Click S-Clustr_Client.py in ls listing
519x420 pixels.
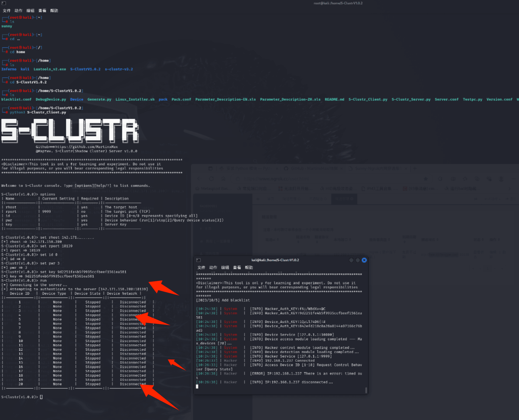point(368,99)
